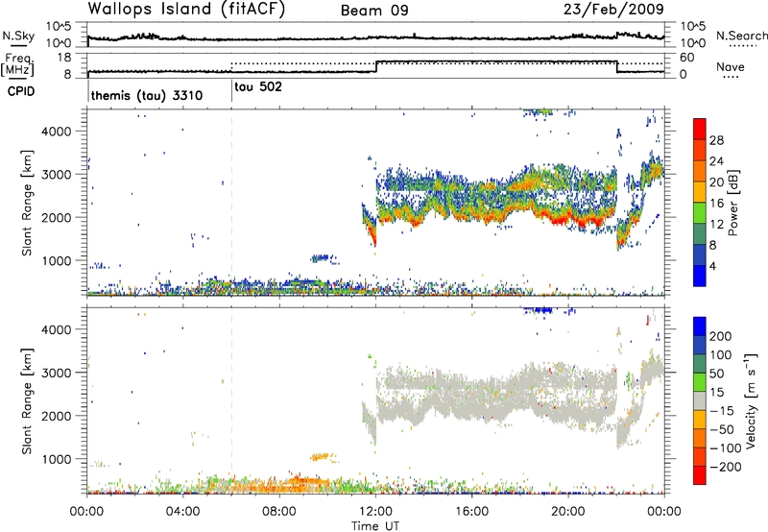Click the blue top segment of velocity colorbar
Viewport: 768px width, 532px height.
point(700,326)
